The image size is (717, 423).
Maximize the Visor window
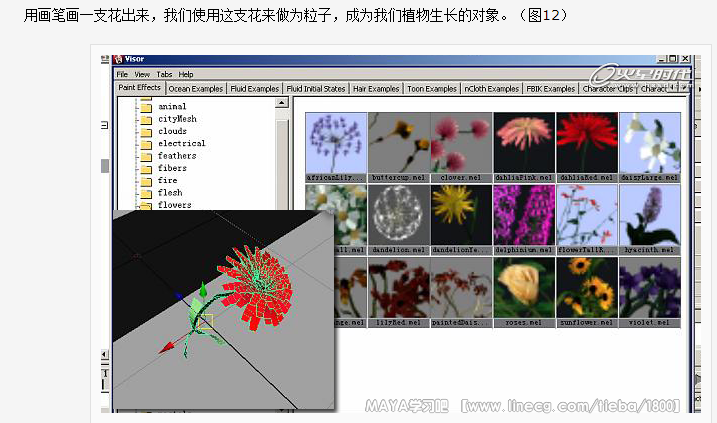[673, 59]
